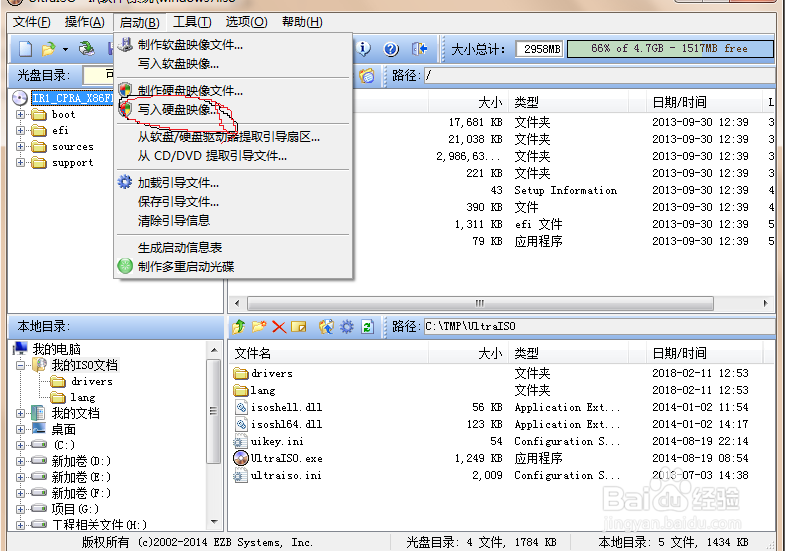Expand the 我的文档 tree node
The height and width of the screenshot is (551, 785).
point(20,413)
